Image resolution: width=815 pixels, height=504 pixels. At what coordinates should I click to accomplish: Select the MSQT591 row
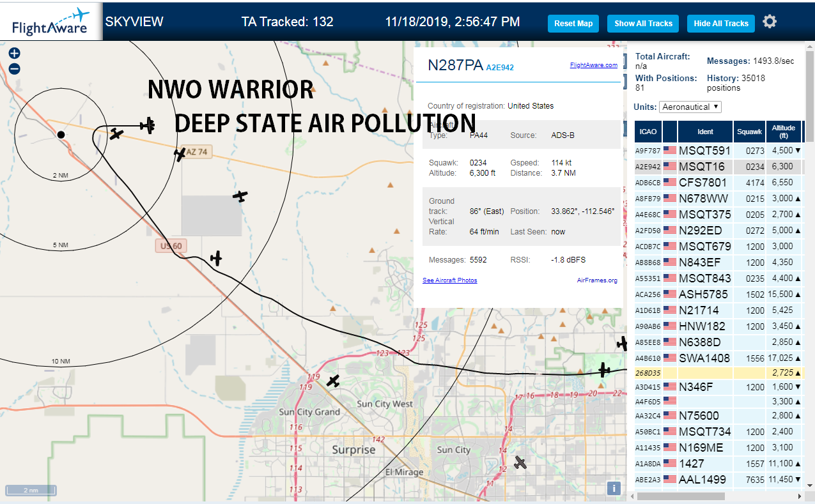point(718,151)
